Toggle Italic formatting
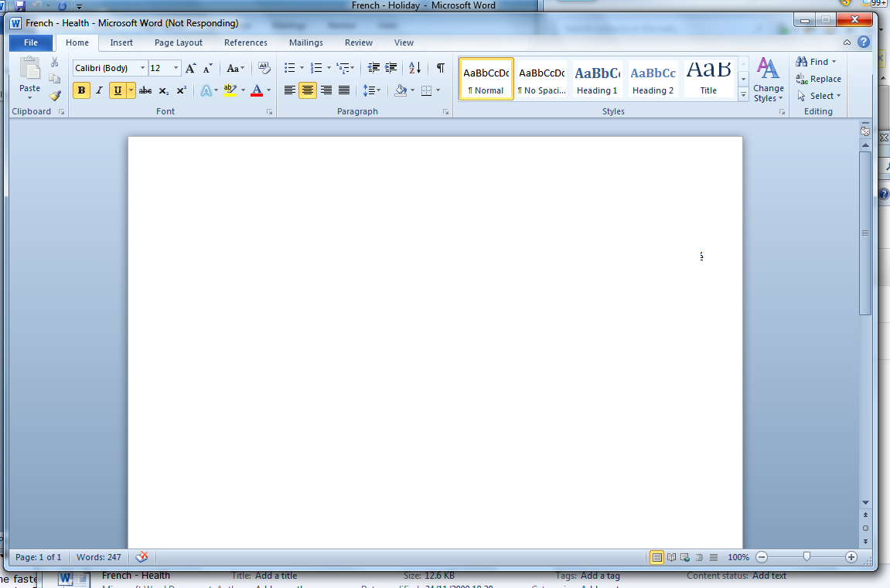This screenshot has height=588, width=890. point(99,90)
